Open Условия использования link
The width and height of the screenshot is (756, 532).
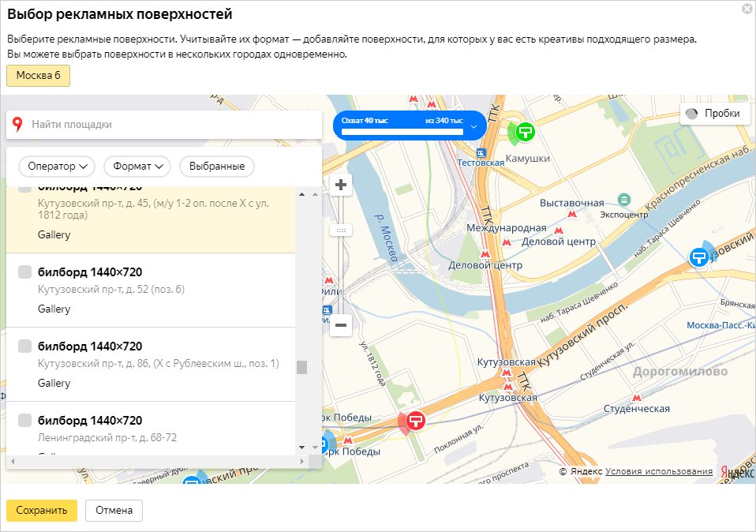click(x=659, y=471)
